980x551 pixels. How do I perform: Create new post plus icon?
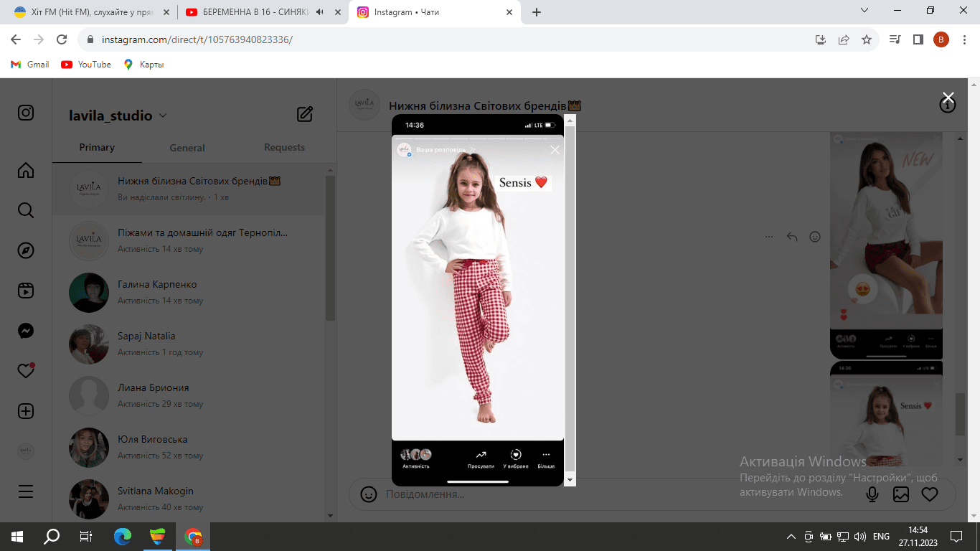click(x=26, y=411)
